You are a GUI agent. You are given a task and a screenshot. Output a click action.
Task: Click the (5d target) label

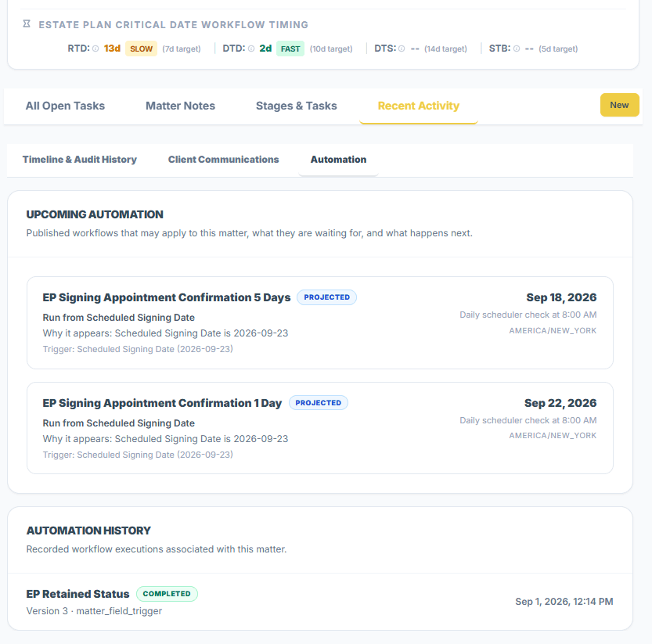click(x=558, y=49)
